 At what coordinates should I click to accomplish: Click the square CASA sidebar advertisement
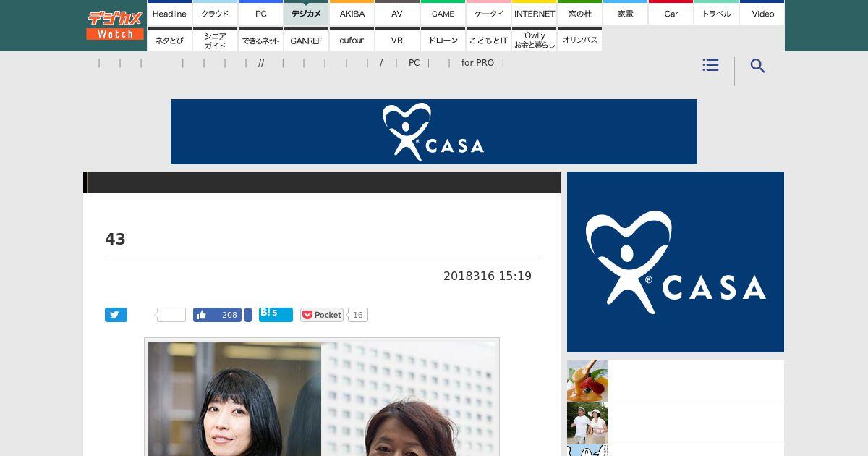(676, 262)
